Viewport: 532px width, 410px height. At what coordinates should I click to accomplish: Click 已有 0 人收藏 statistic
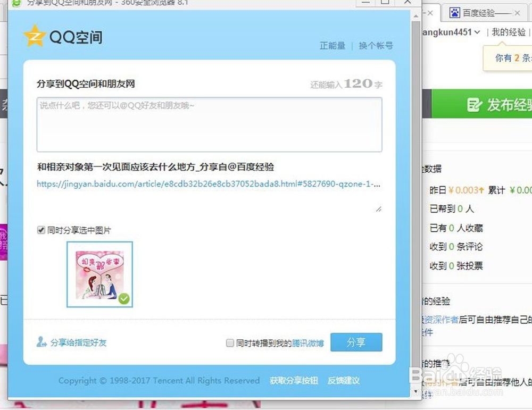pos(456,228)
